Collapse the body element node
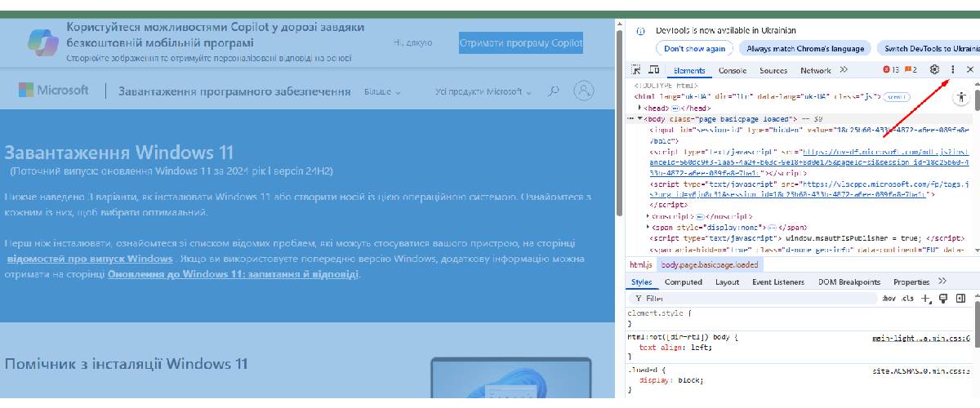This screenshot has width=980, height=408. [x=640, y=119]
